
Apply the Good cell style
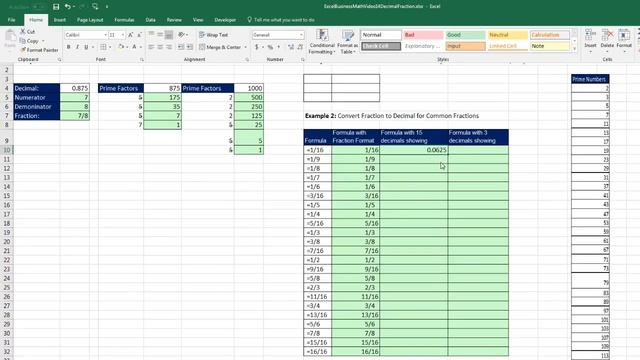click(x=466, y=35)
